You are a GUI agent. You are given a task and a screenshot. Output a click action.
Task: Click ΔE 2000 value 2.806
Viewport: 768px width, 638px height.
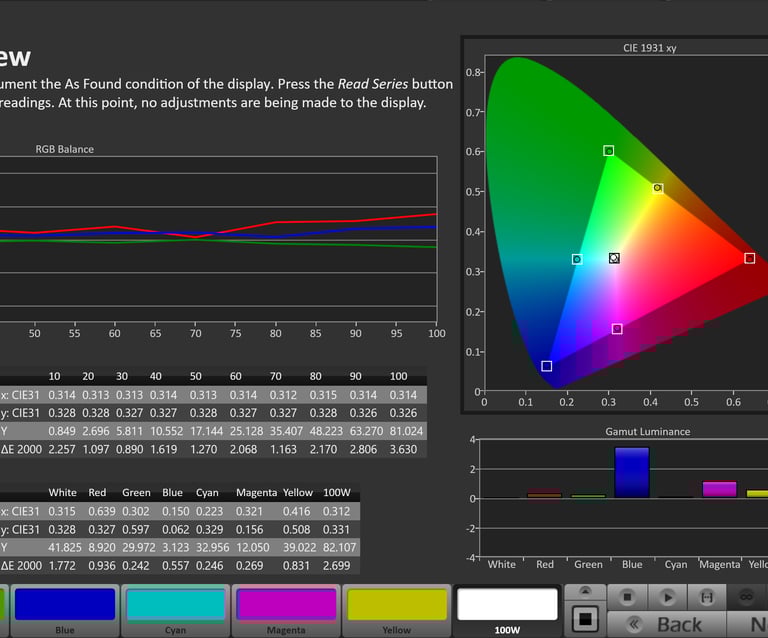point(363,449)
